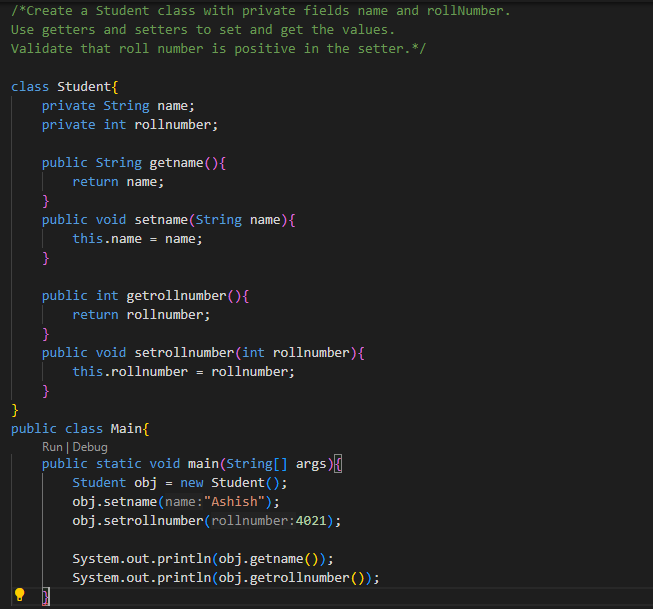Image resolution: width=653 pixels, height=609 pixels.
Task: Click "this.name = name;" line
Action: click(137, 239)
